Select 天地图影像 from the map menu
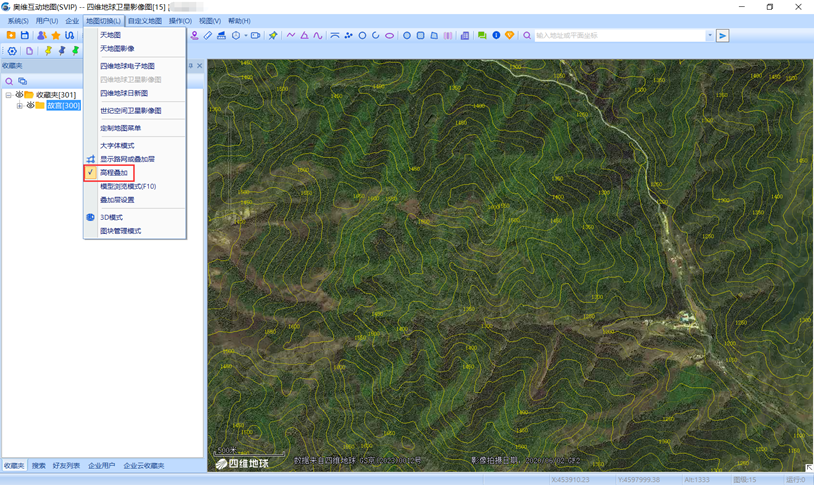The width and height of the screenshot is (814, 485). (117, 48)
